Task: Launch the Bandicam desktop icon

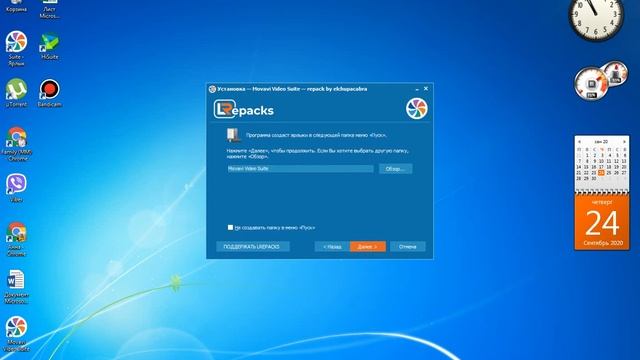Action: point(49,93)
